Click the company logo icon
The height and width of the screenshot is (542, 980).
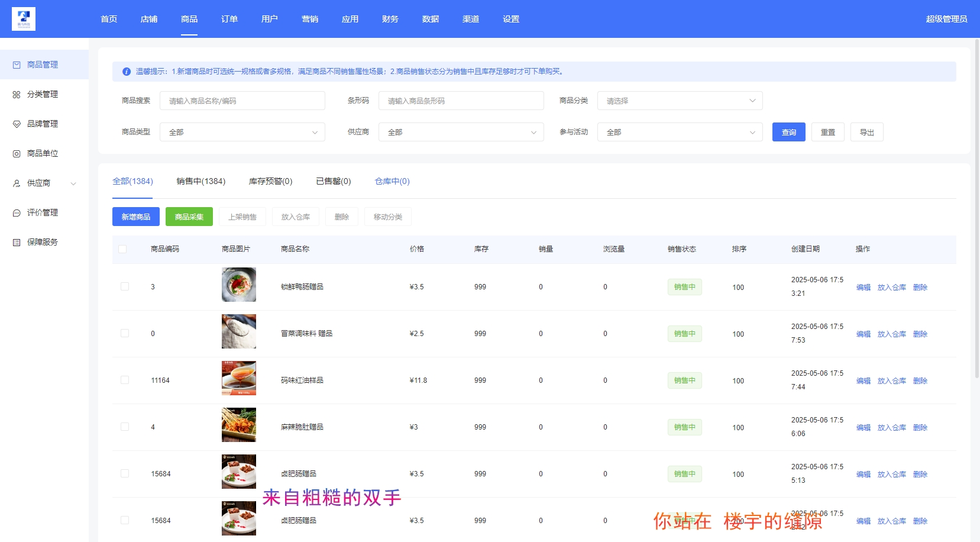tap(24, 19)
